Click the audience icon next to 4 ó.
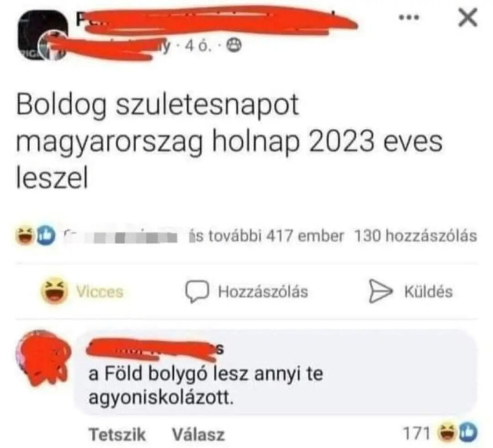The image size is (493, 448). 235,47
